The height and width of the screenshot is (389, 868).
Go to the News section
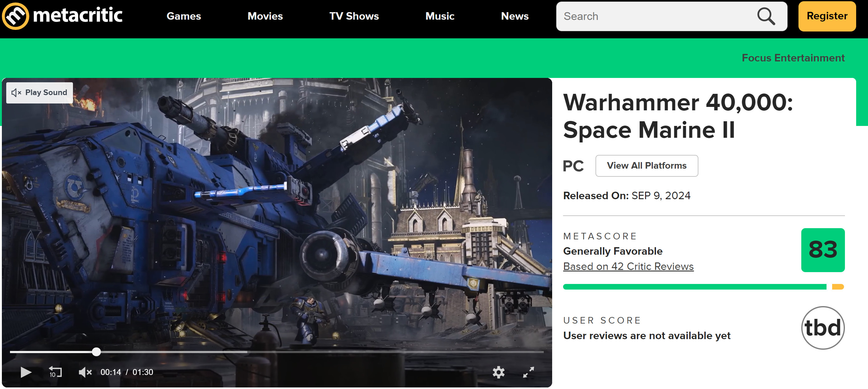tap(514, 16)
